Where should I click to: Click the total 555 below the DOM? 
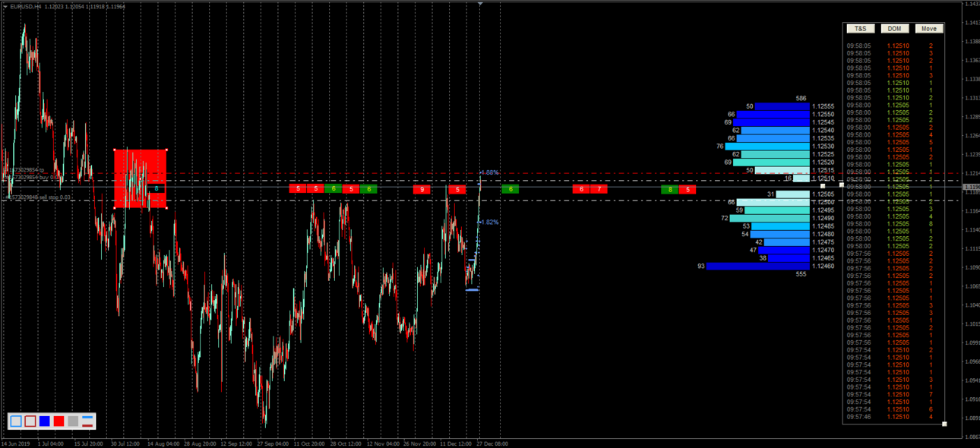[x=801, y=274]
